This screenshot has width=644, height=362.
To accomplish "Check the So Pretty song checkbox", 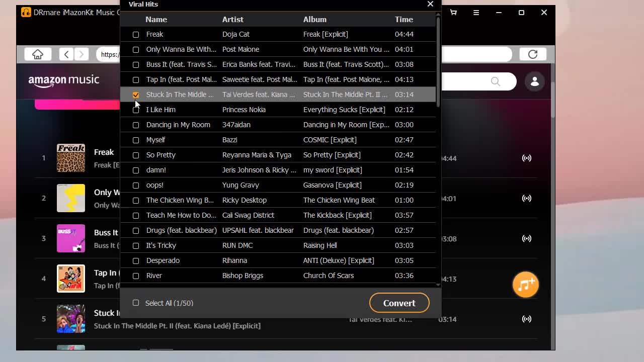I will click(x=136, y=155).
